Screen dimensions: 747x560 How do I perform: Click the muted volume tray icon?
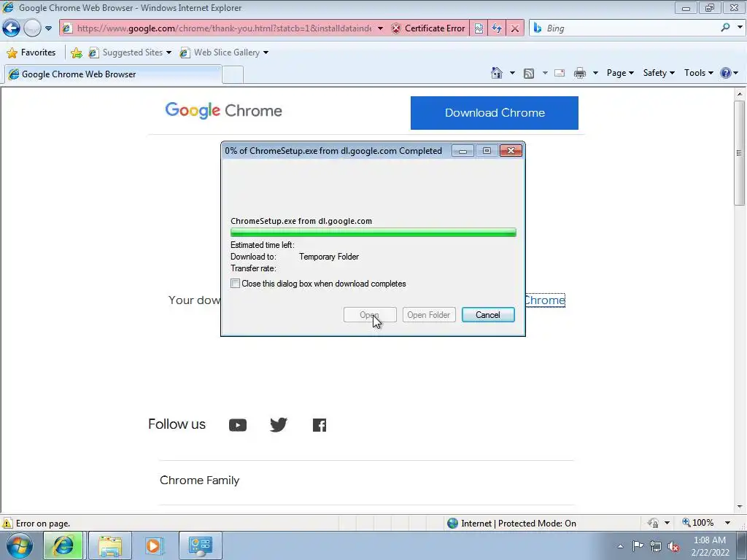(673, 547)
